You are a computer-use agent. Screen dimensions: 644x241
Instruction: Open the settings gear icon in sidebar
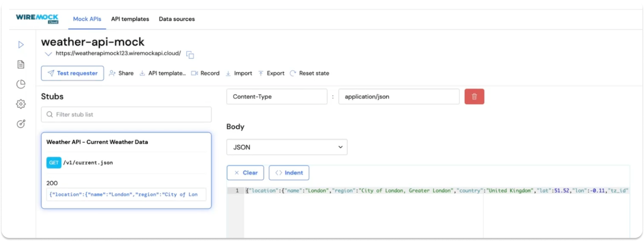pyautogui.click(x=21, y=104)
